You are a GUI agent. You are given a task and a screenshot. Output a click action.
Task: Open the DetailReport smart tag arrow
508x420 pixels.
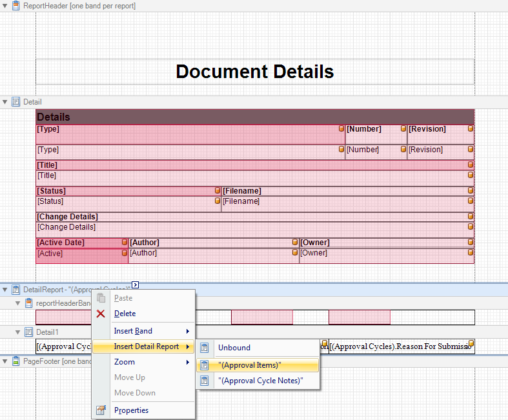(136, 285)
